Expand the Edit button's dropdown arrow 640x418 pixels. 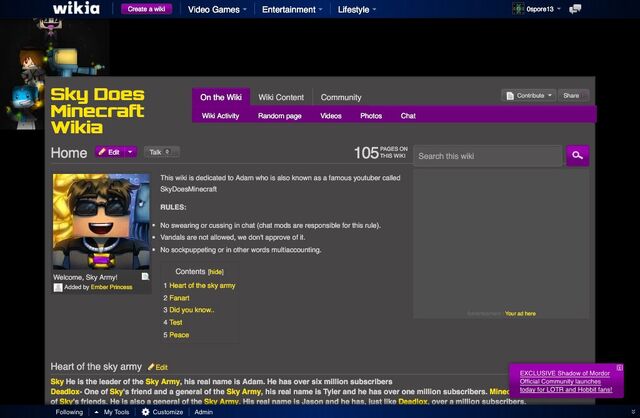tap(130, 152)
